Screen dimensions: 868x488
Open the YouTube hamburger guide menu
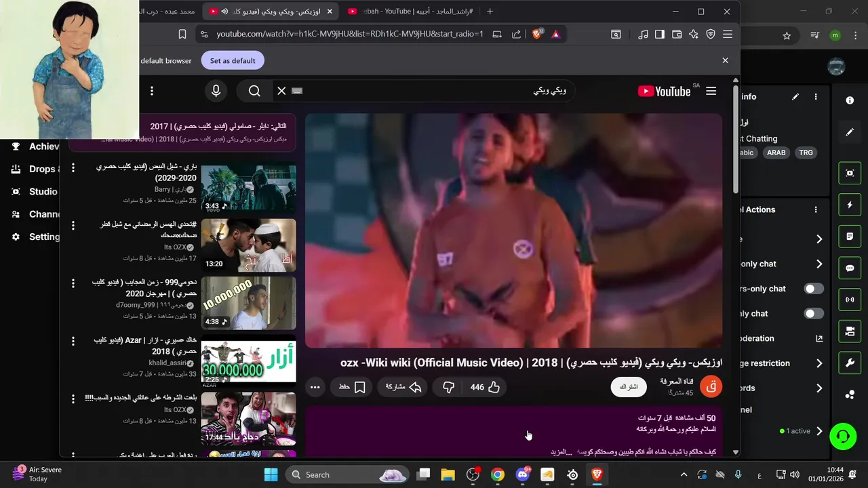[x=711, y=91]
